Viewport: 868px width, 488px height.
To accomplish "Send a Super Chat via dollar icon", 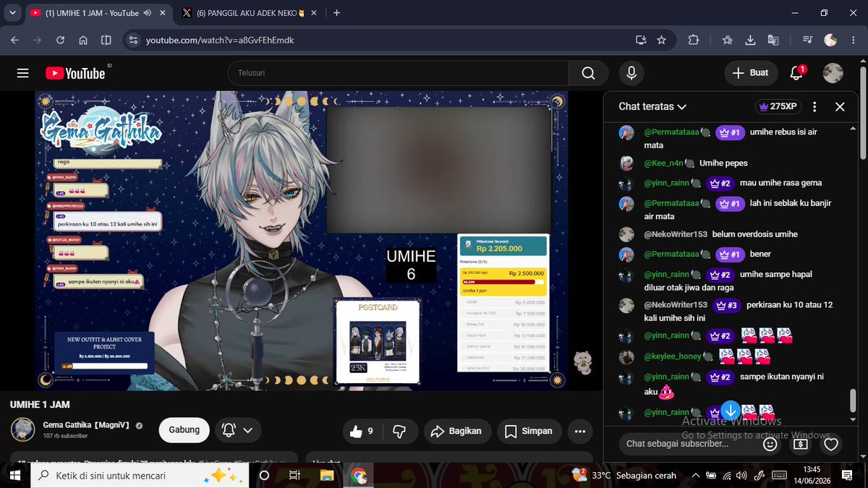I will (801, 444).
